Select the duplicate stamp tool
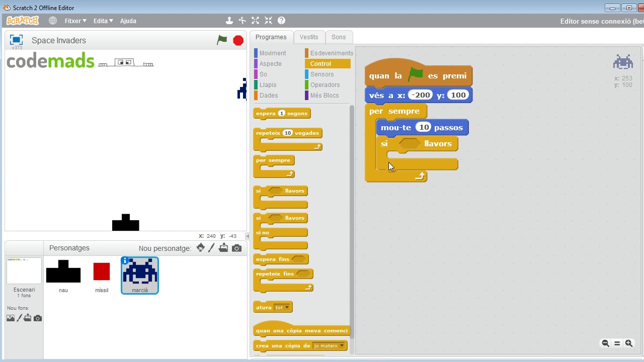This screenshot has height=362, width=644. pyautogui.click(x=229, y=21)
